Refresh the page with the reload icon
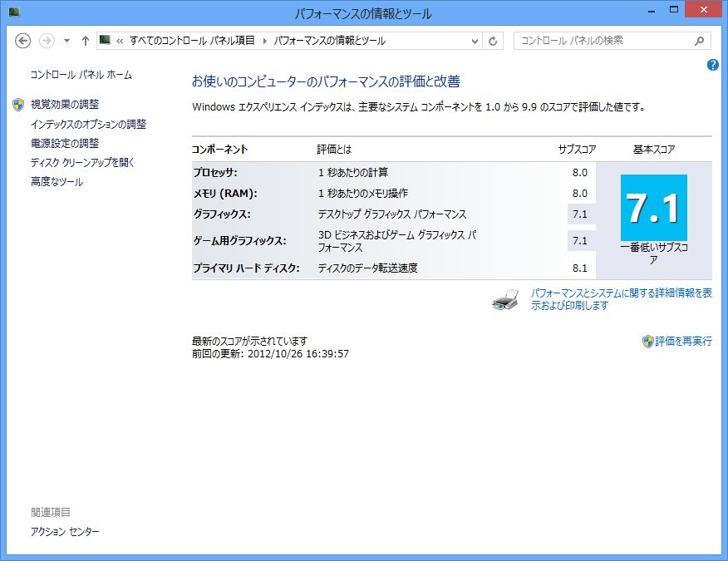 coord(493,41)
